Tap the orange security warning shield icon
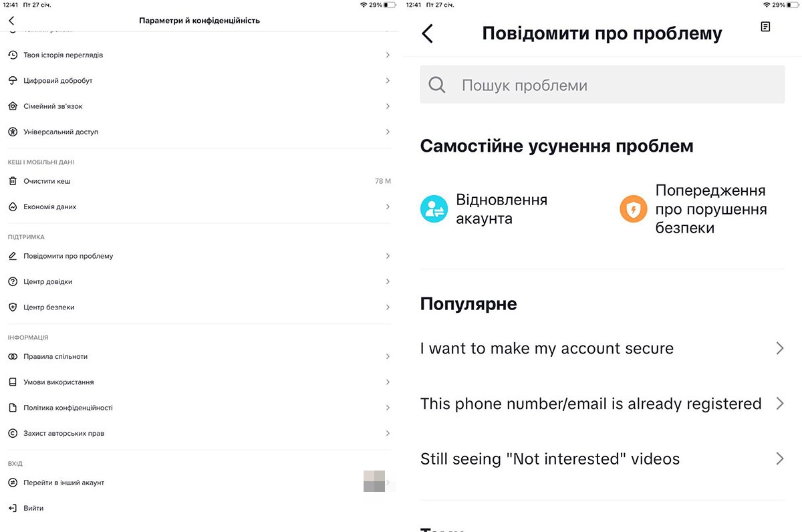802x532 pixels. pos(633,209)
